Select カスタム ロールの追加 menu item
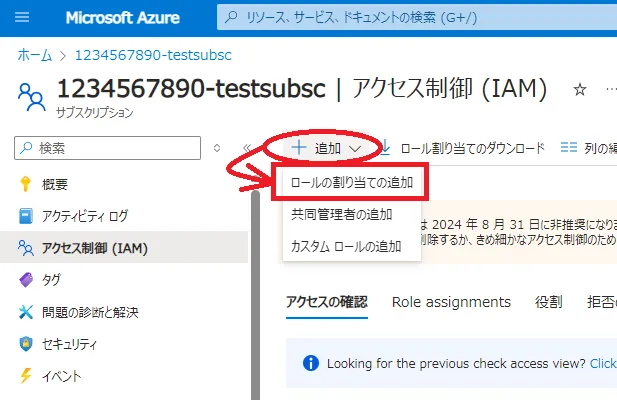This screenshot has width=617, height=400. (345, 246)
